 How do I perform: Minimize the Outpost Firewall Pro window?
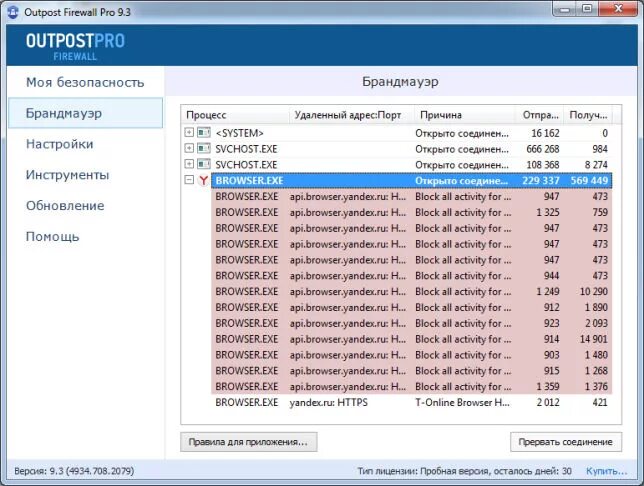[x=565, y=9]
